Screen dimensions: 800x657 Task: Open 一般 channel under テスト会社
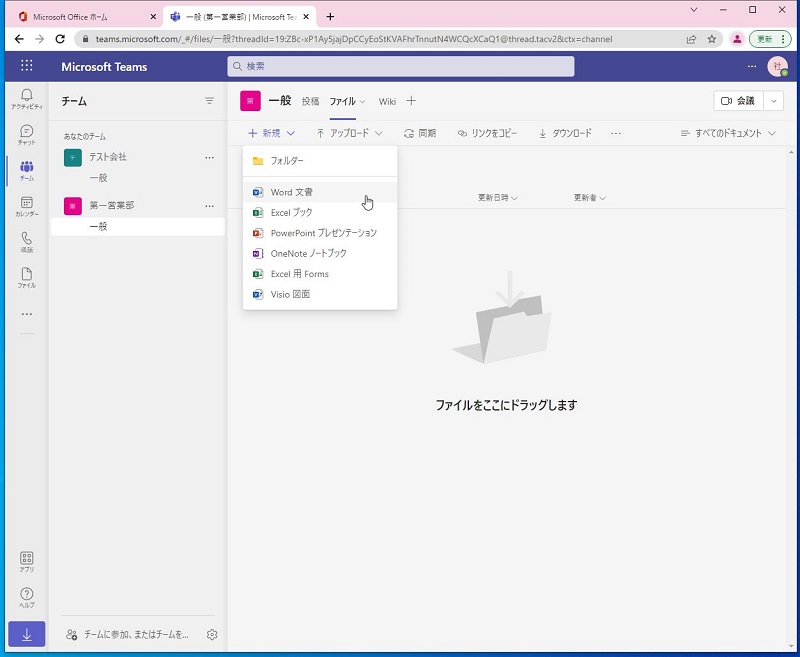pos(98,178)
